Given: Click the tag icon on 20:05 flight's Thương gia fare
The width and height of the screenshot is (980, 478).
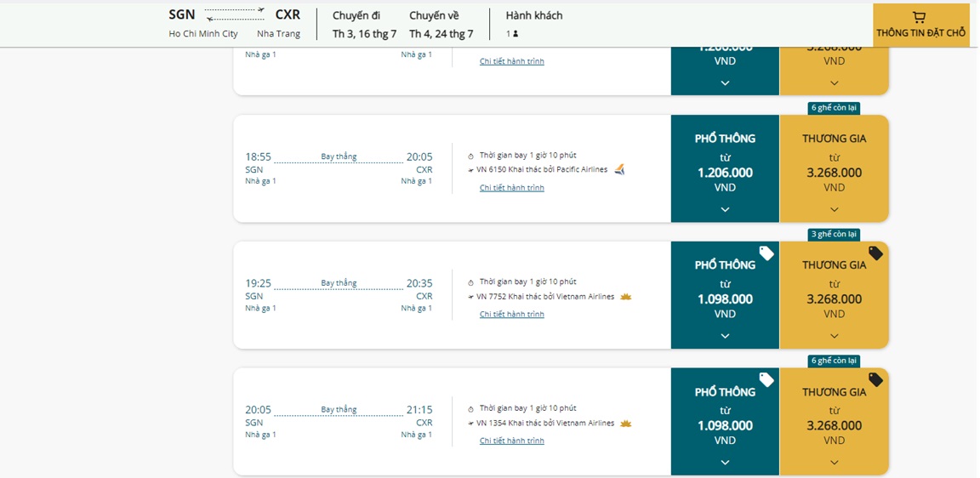Looking at the screenshot, I should point(875,380).
